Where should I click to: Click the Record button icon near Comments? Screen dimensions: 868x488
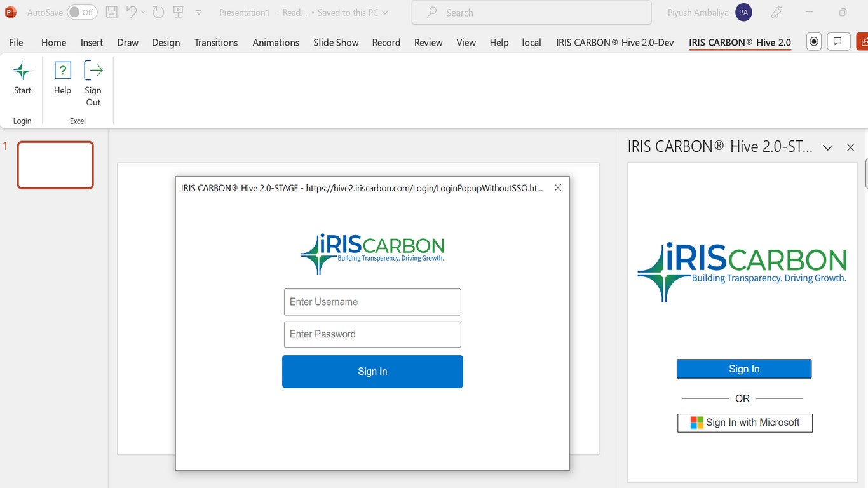point(813,42)
